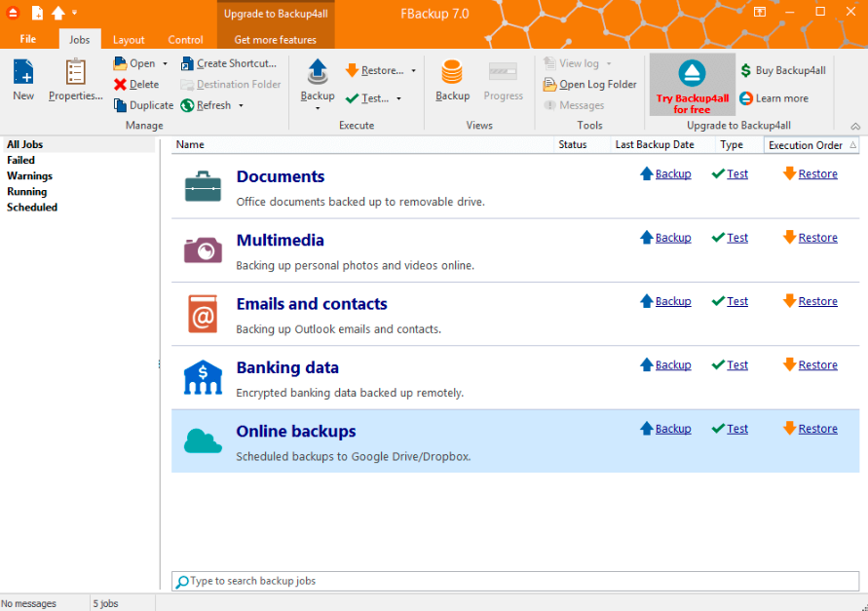Click Test in the Execute group
The height and width of the screenshot is (611, 868).
pyautogui.click(x=367, y=98)
